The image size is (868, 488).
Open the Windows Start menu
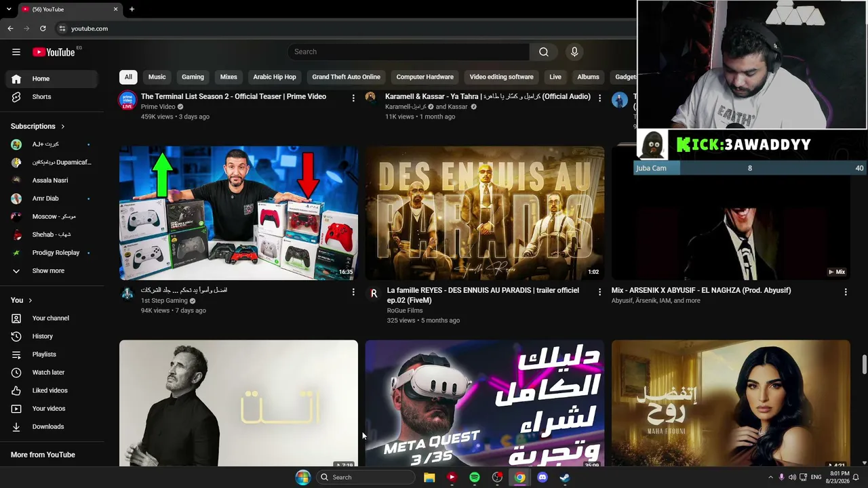coord(302,477)
